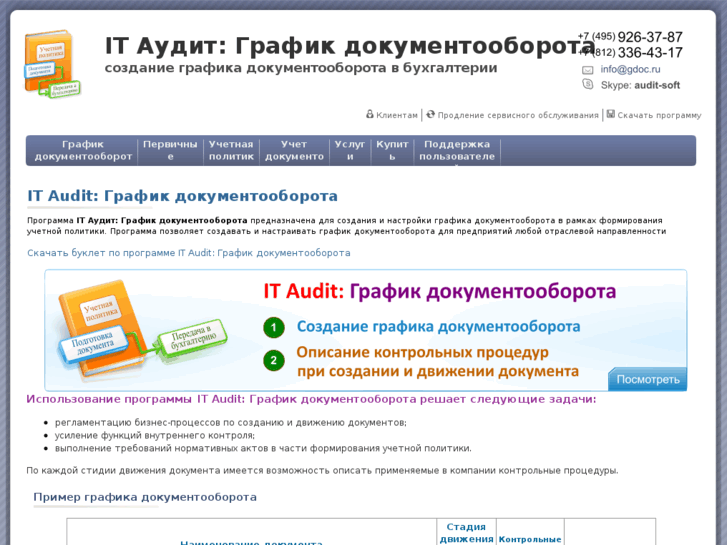727x545 pixels.
Task: Click bullet выполнение требований нормативных актов
Action: [263, 449]
